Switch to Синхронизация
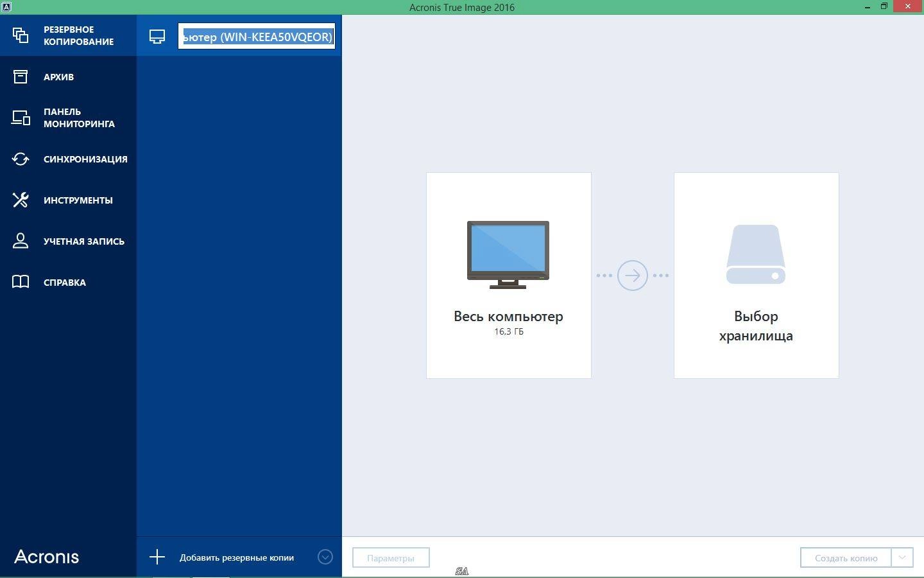Viewport: 924px width, 578px height. (x=68, y=159)
